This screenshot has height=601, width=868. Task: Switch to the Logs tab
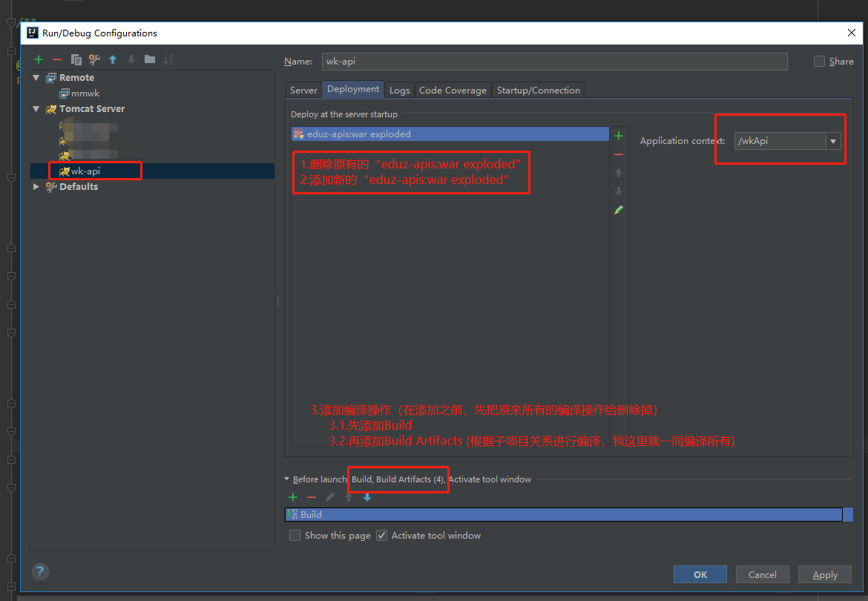coord(399,89)
